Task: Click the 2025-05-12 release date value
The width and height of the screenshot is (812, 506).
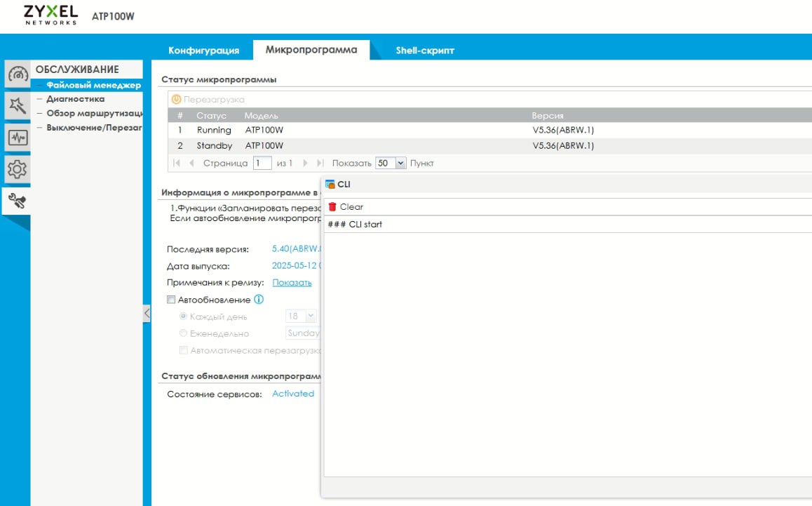Action: coord(296,265)
